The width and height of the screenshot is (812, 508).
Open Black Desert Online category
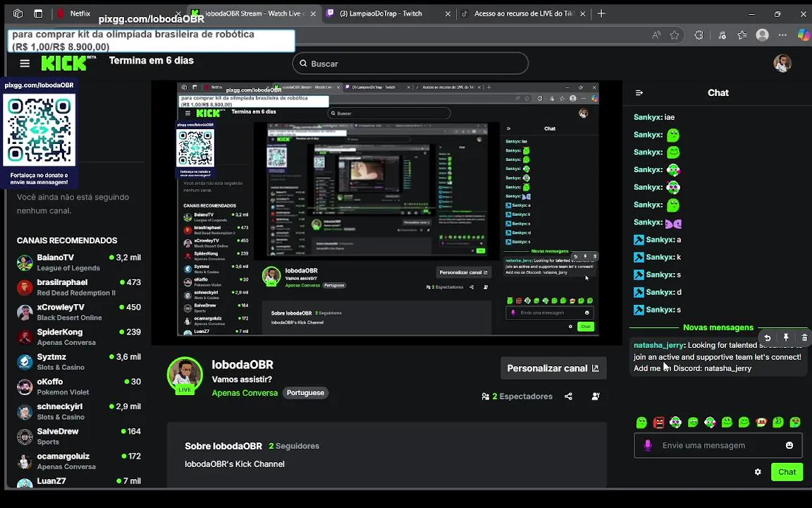[69, 317]
